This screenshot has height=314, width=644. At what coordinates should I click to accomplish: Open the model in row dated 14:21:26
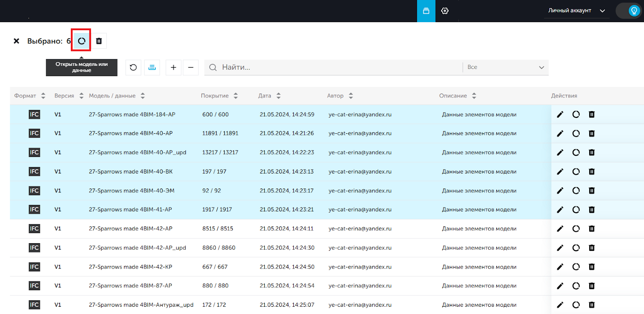576,133
